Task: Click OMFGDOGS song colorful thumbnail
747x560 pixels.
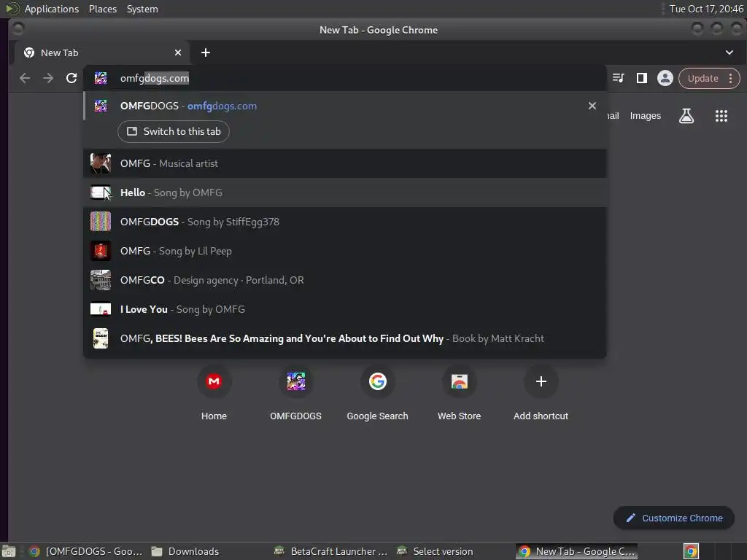Action: (x=101, y=222)
